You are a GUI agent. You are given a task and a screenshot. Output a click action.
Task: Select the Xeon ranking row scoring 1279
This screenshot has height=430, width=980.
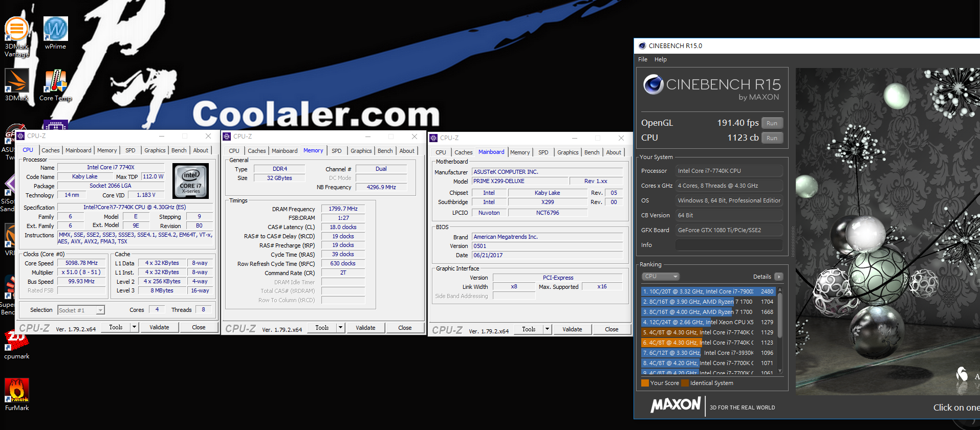pos(708,322)
